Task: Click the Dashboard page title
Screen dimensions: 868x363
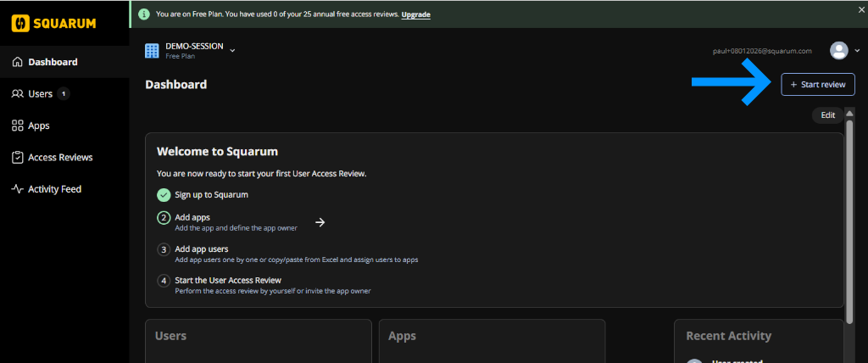Action: (176, 85)
